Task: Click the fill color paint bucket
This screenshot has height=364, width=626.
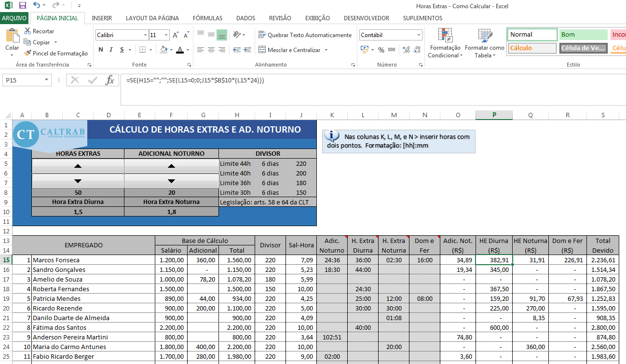Action: [163, 50]
